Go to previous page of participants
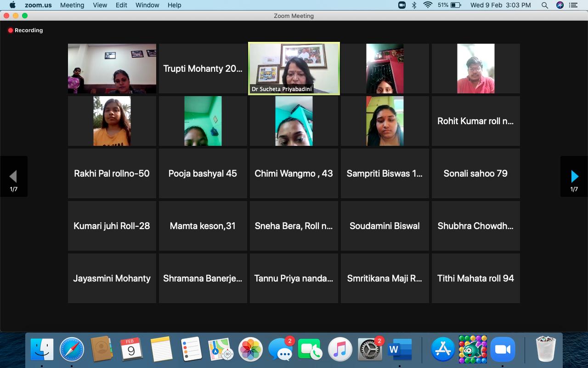 pos(13,176)
